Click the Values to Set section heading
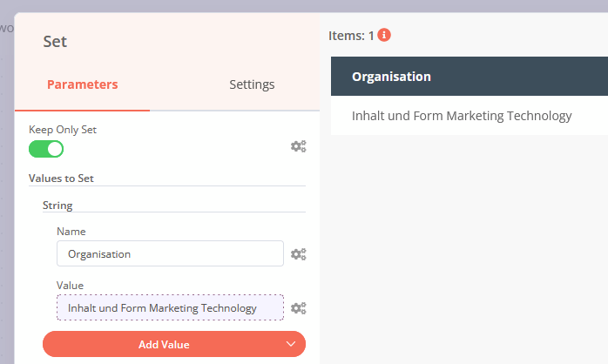The height and width of the screenshot is (364, 608). pyautogui.click(x=61, y=179)
